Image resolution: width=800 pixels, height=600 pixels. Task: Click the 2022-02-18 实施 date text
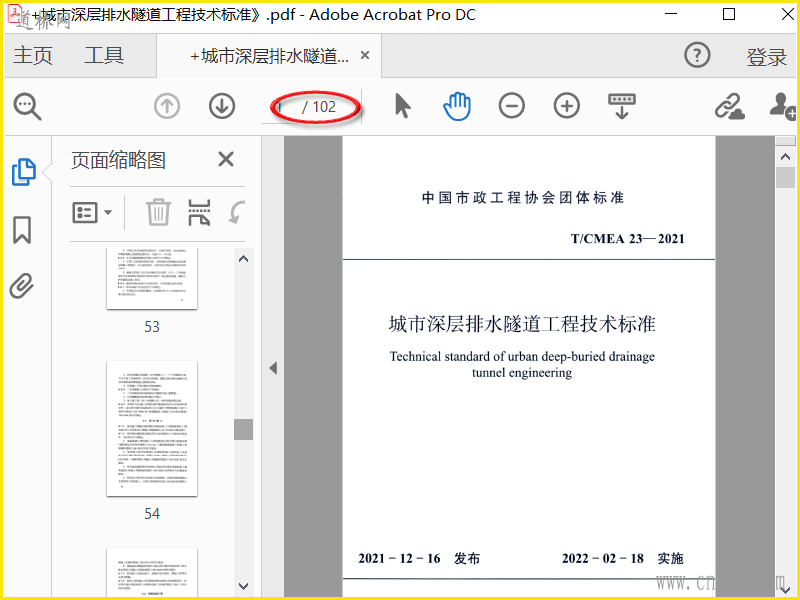pyautogui.click(x=622, y=559)
